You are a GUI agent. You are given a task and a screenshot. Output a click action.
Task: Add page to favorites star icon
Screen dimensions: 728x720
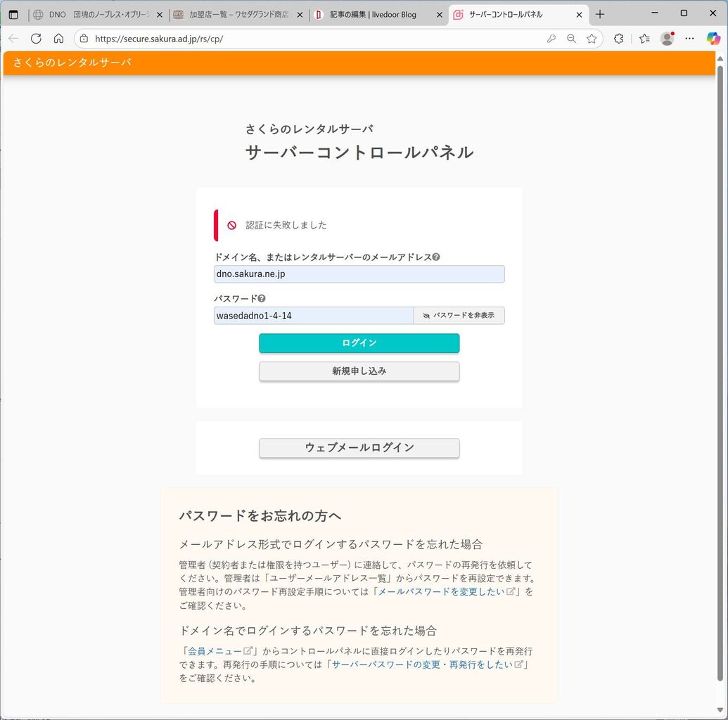[592, 39]
